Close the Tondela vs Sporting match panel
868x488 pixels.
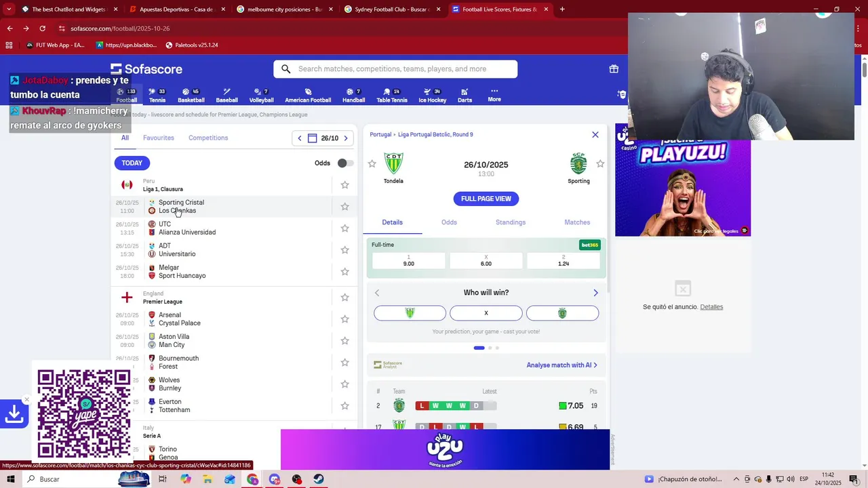pyautogui.click(x=595, y=135)
